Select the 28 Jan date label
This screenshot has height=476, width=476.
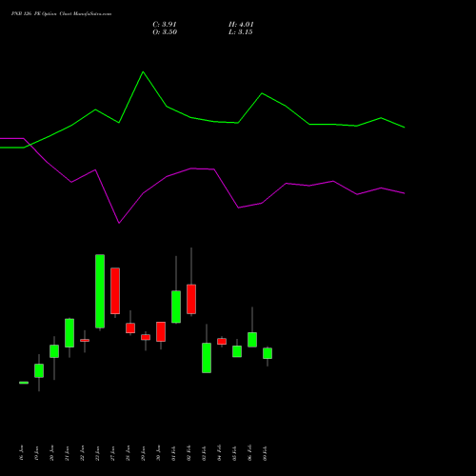(x=128, y=453)
